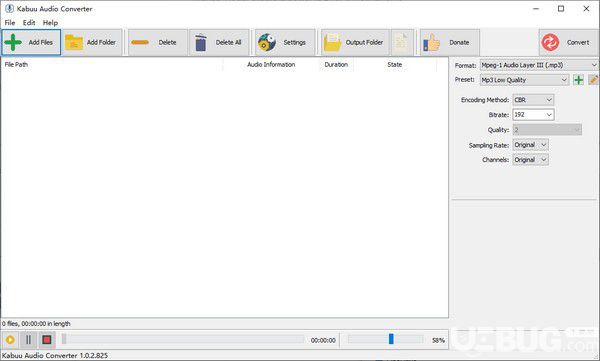This screenshot has width=600, height=361.
Task: Edit preset with the pencil icon
Action: coord(593,80)
